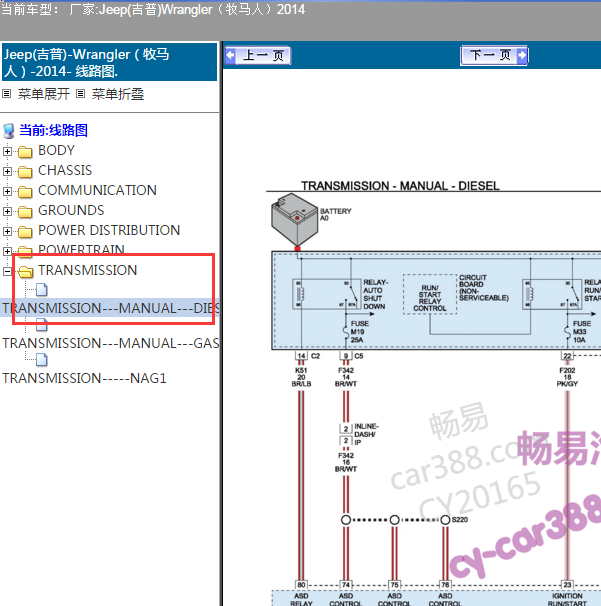Click document icon above TRANSMISSION---MANUAL---DIESEL
Viewport: 601px width, 606px height.
[x=42, y=289]
